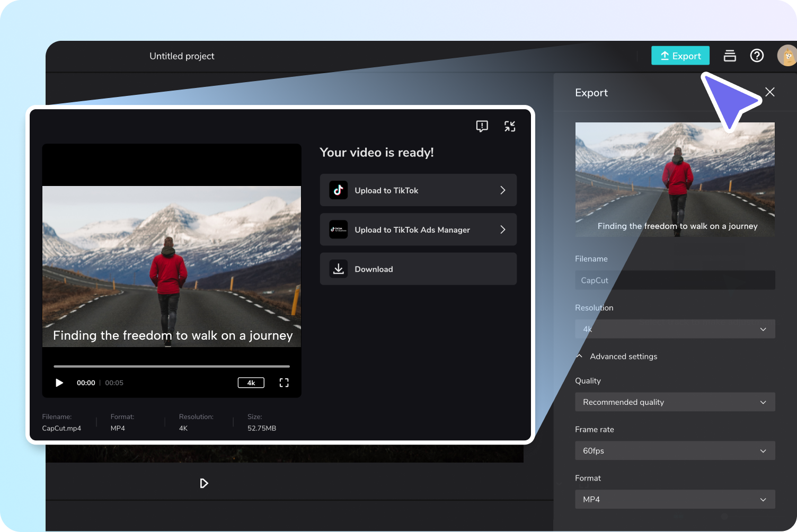
Task: Open chevron on TikTok Ads Manager row
Action: [x=503, y=229]
